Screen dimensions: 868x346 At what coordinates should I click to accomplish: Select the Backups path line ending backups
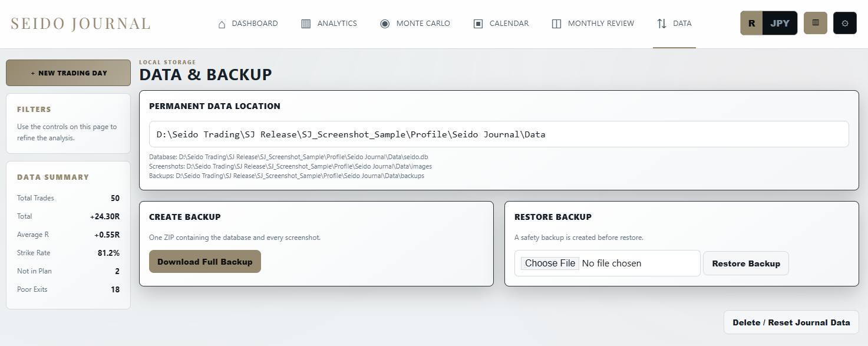[286, 176]
